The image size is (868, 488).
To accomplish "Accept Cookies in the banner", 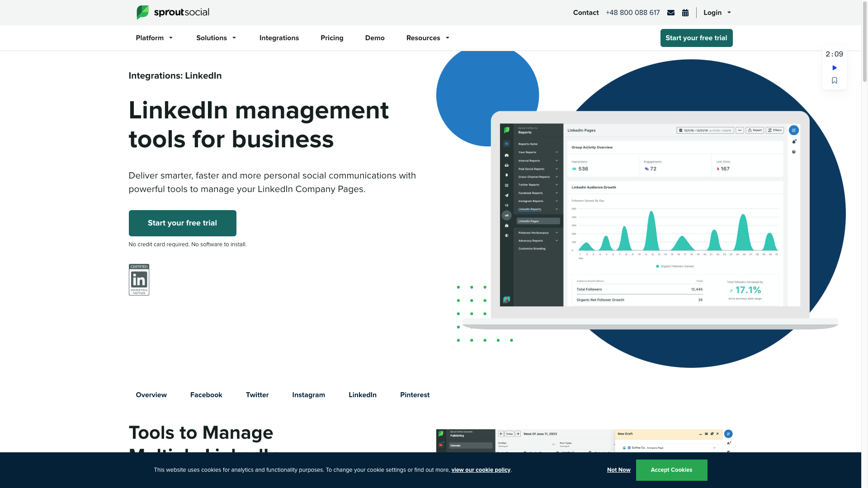I will pos(671,470).
